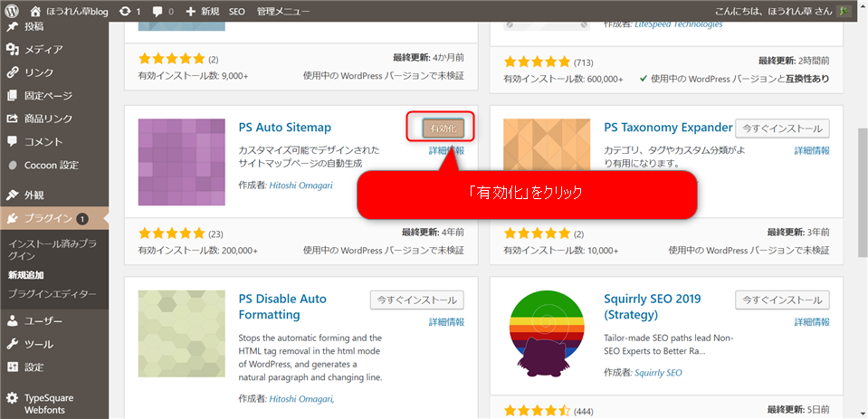This screenshot has width=868, height=419.
Task: Click the 商品リンク sidebar icon
Action: click(x=13, y=119)
